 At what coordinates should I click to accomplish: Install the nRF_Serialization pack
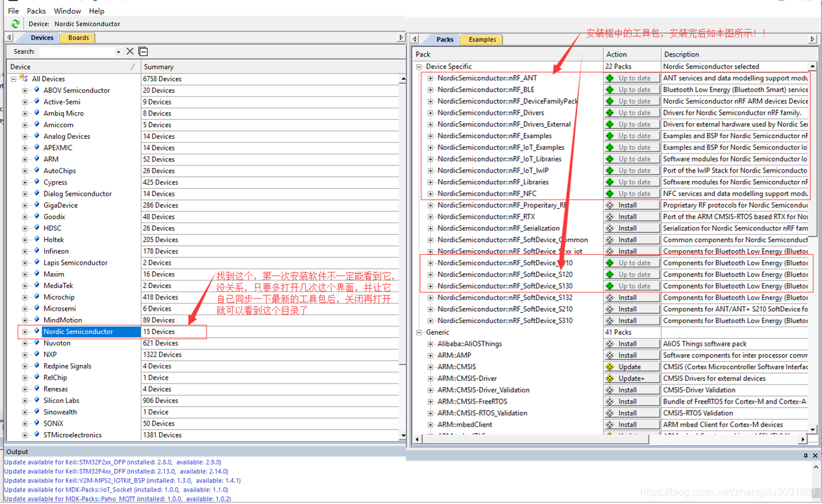[x=632, y=228]
